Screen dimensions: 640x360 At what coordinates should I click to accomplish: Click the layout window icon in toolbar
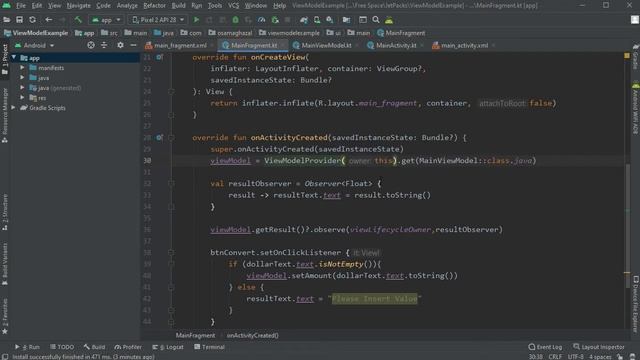362,20
